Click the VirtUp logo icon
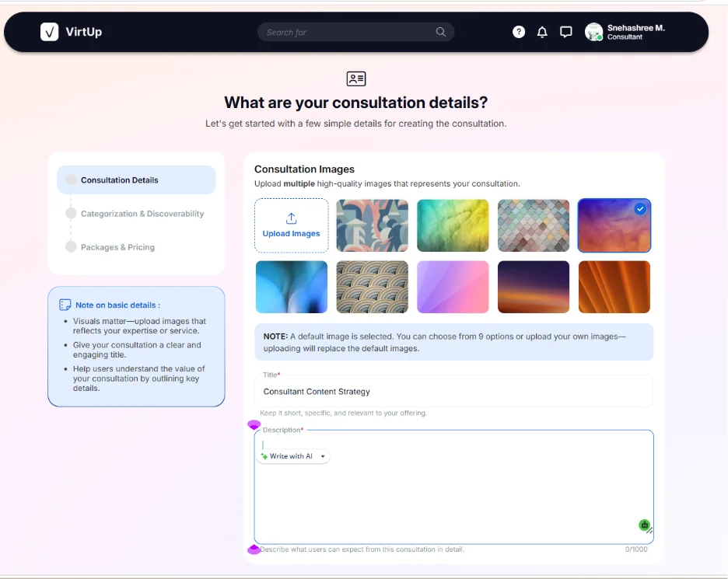This screenshot has height=579, width=728. (x=49, y=32)
